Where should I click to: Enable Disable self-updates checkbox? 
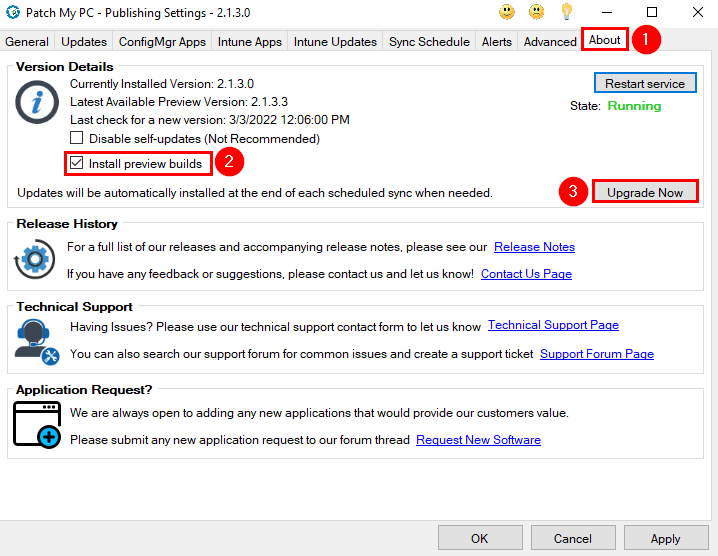76,138
